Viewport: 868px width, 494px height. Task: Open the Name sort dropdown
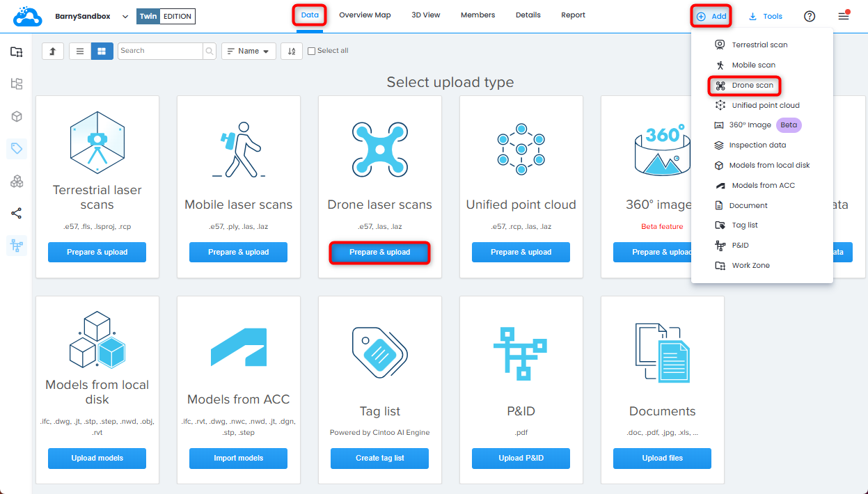click(x=248, y=51)
